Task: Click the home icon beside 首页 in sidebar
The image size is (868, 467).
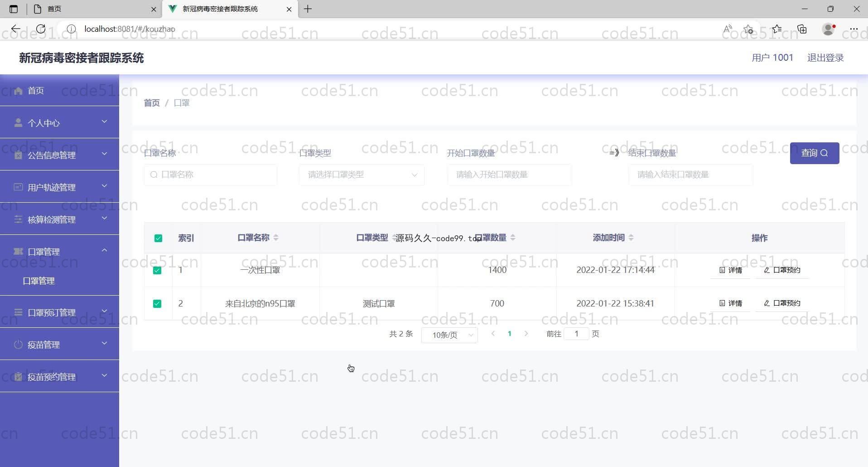Action: (x=18, y=91)
